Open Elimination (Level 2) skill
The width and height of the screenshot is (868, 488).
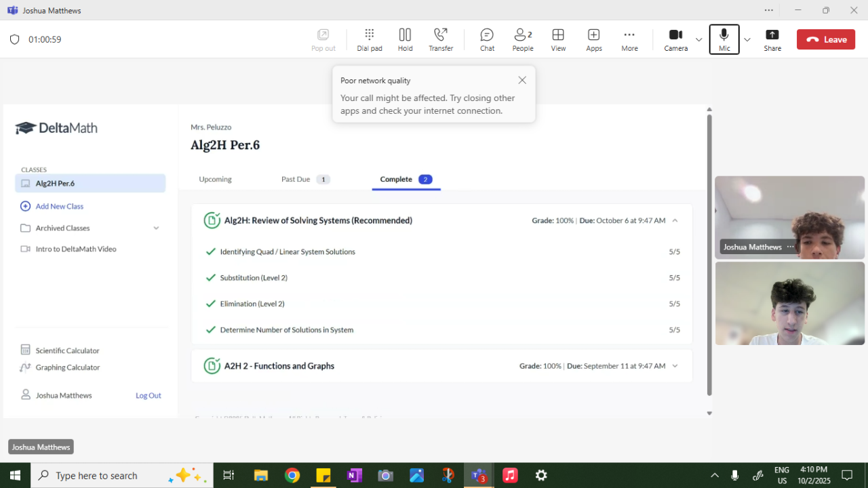[x=252, y=304]
